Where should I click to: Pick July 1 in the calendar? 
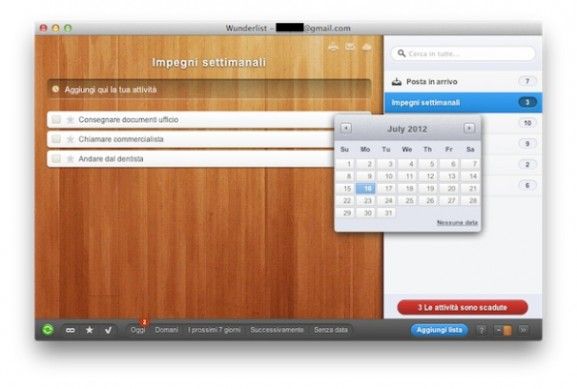tap(346, 164)
